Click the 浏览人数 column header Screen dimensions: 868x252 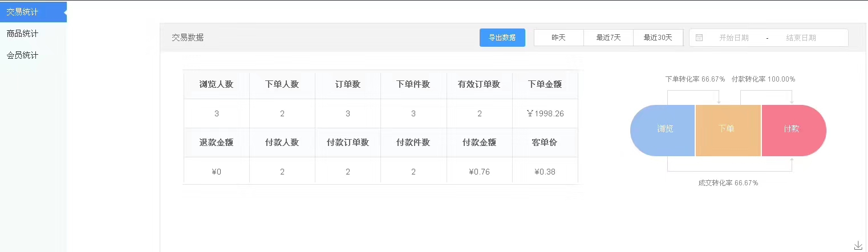(216, 84)
